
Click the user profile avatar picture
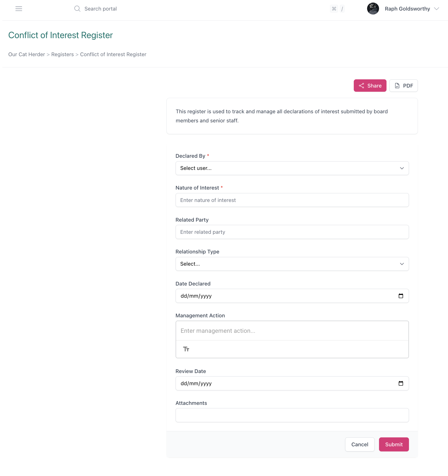tap(373, 9)
